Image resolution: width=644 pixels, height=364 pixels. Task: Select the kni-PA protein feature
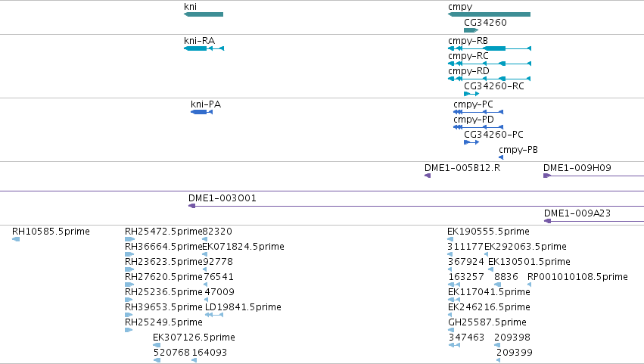coord(201,112)
